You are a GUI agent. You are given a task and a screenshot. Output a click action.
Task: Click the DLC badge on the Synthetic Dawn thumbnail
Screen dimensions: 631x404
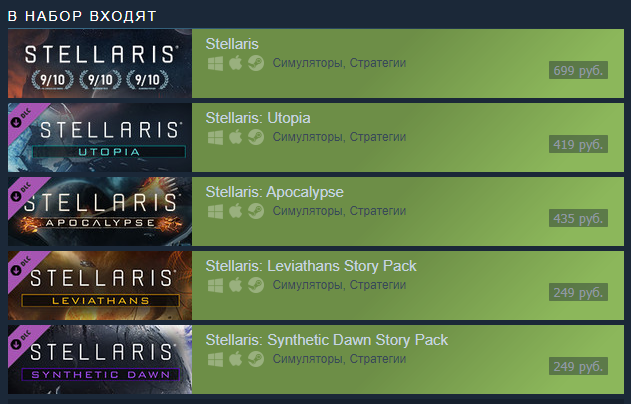(23, 340)
